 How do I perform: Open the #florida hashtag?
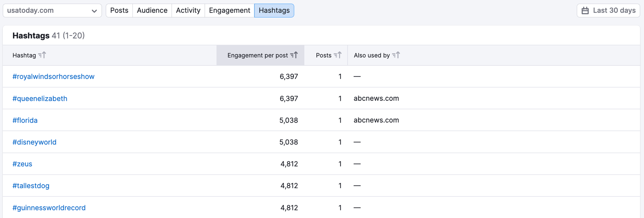(25, 120)
